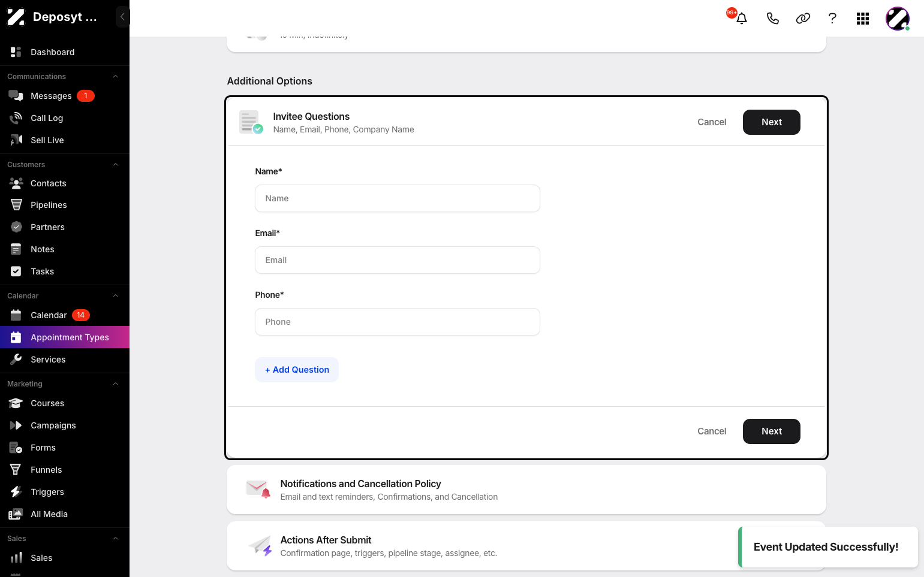Focus the Phone input field

pyautogui.click(x=398, y=322)
